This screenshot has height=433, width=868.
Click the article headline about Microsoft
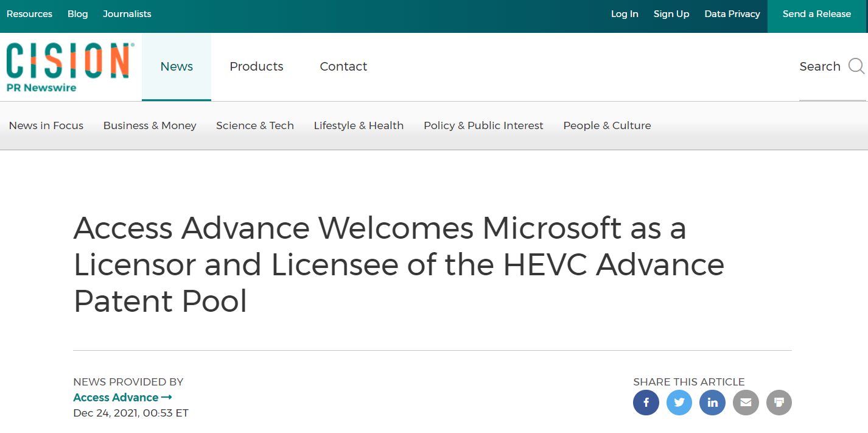pyautogui.click(x=399, y=265)
